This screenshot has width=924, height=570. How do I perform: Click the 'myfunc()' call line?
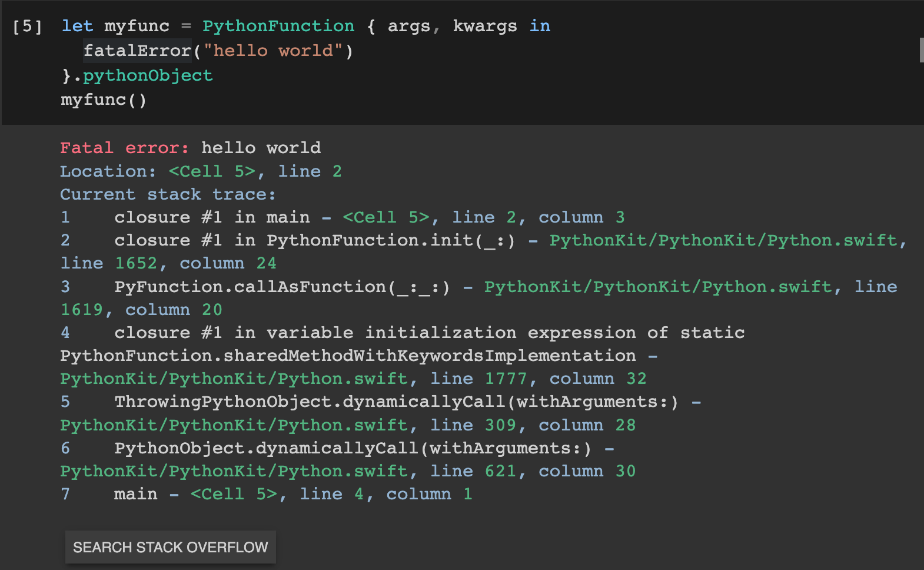click(104, 100)
